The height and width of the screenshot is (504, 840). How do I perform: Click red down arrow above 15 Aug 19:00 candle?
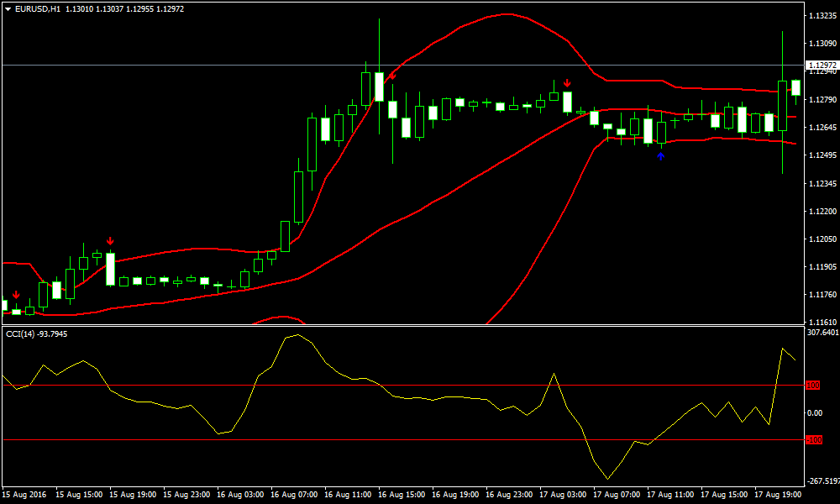(x=110, y=241)
